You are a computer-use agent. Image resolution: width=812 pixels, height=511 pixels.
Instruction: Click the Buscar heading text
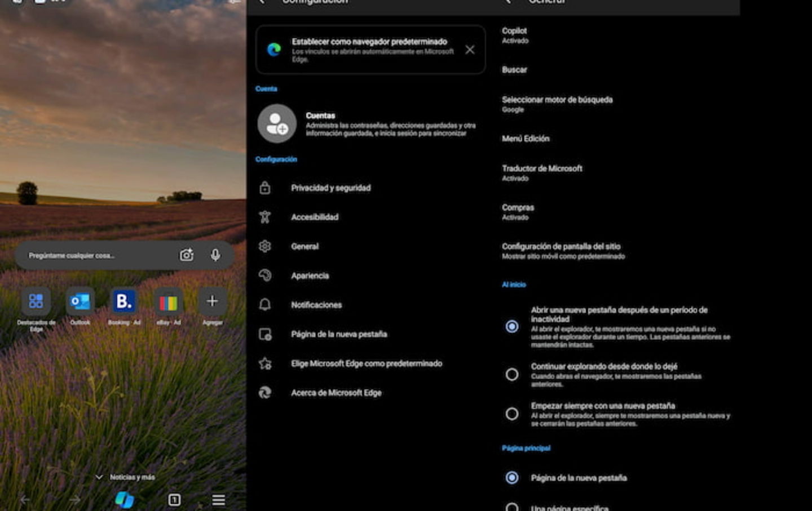pos(514,70)
